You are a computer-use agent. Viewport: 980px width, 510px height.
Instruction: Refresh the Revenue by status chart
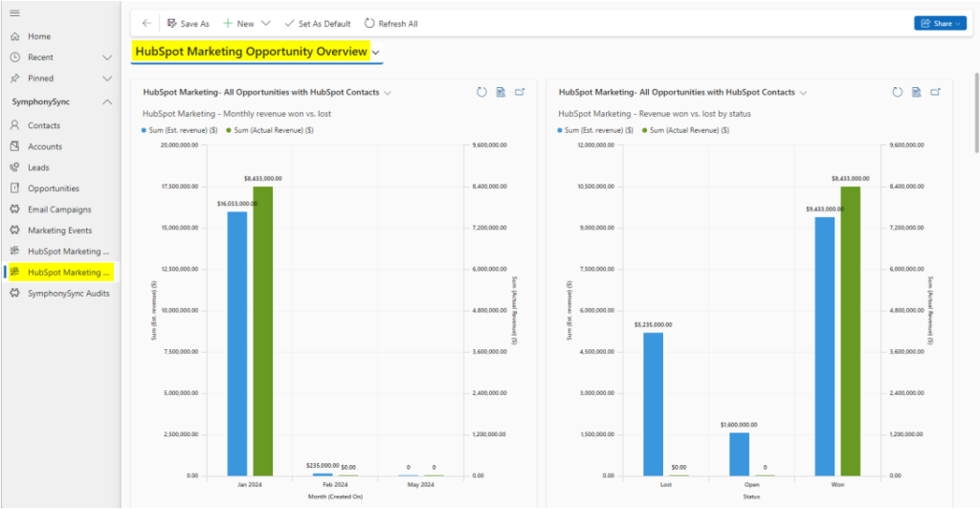pos(897,93)
